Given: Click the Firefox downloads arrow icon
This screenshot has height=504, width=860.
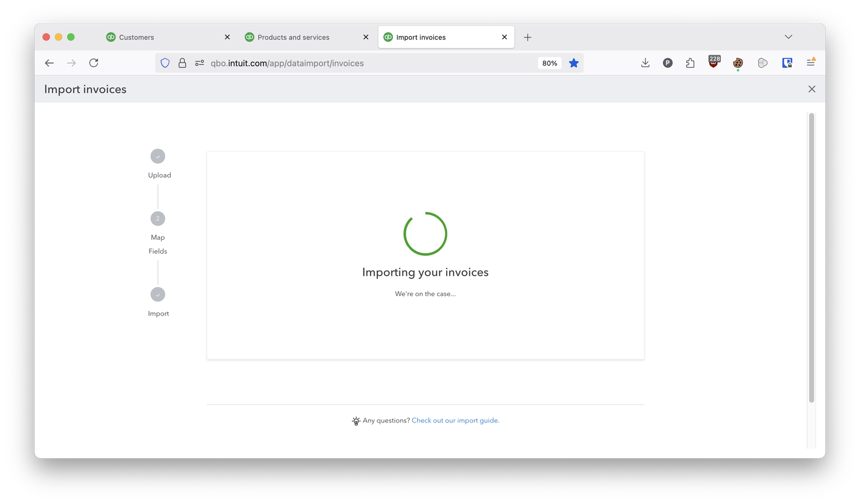Looking at the screenshot, I should [645, 63].
